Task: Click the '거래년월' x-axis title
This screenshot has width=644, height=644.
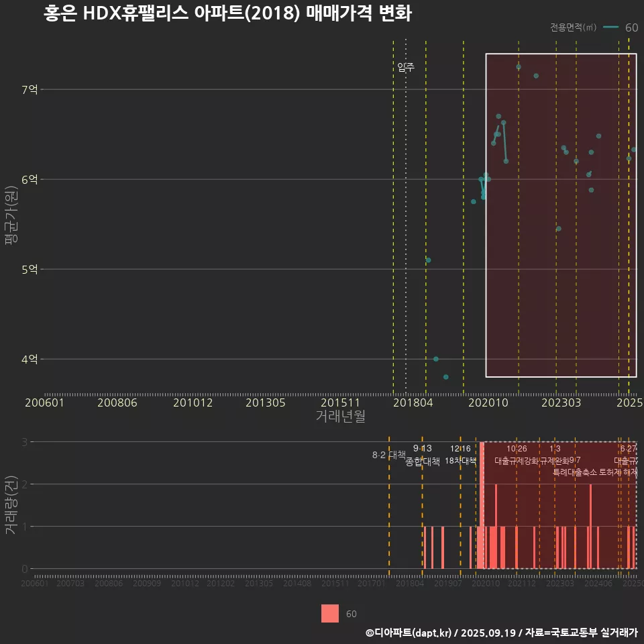Action: pyautogui.click(x=340, y=417)
